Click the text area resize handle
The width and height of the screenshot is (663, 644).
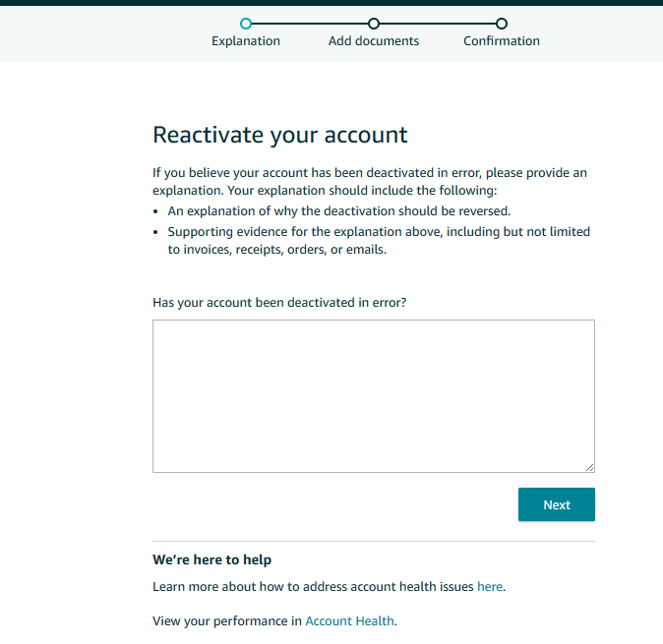click(590, 467)
